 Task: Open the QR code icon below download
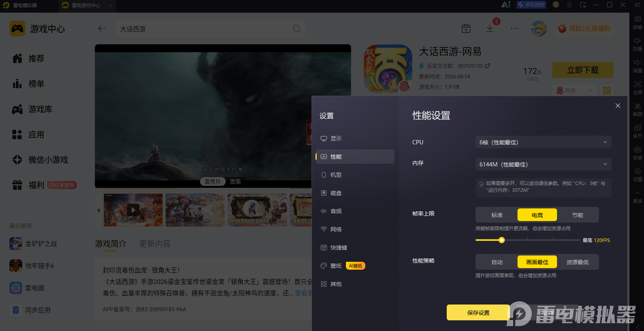(607, 91)
